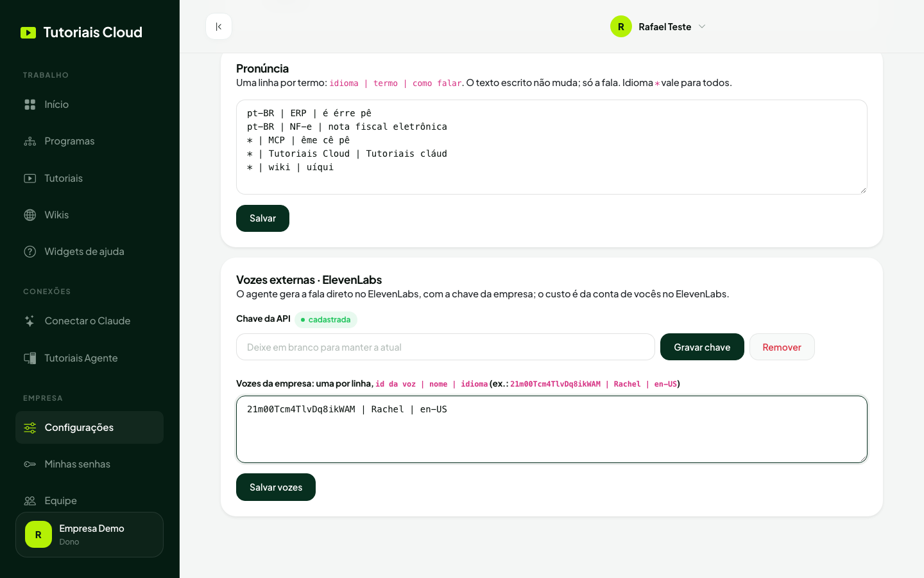Open the Programas menu item

pyautogui.click(x=89, y=141)
